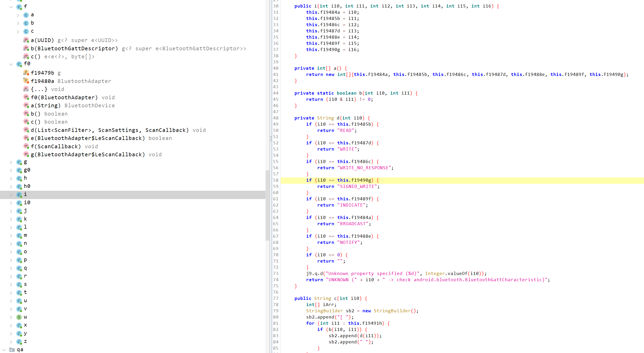This screenshot has height=353, width=644.
Task: Click the folder icon next to qa
Action: tap(11, 349)
